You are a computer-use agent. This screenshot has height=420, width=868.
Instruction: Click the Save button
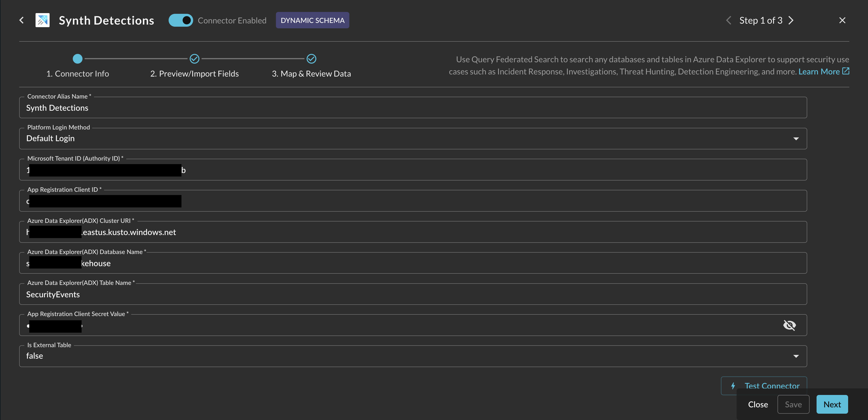tap(793, 405)
